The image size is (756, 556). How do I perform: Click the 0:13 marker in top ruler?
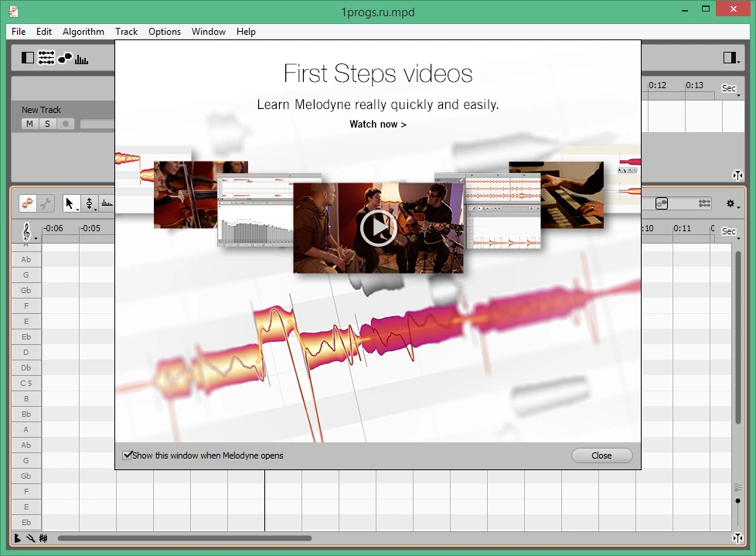[694, 85]
